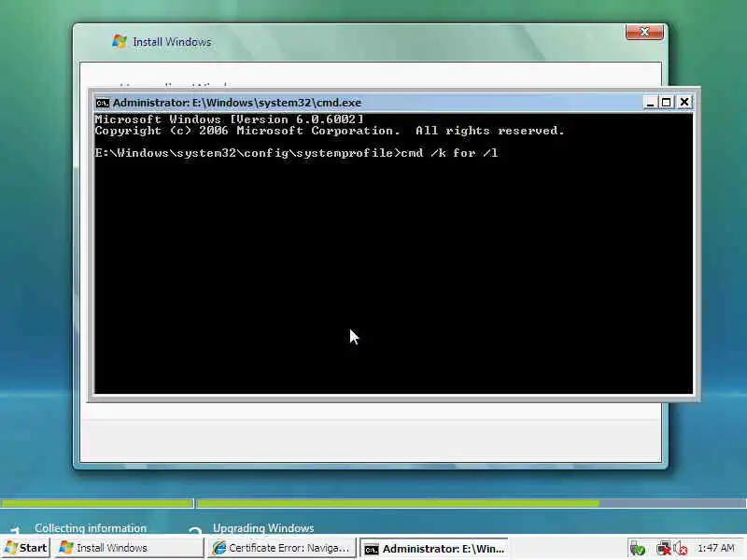Click the safely remove hardware tray icon
Viewport: 747px width, 560px height.
tap(638, 549)
